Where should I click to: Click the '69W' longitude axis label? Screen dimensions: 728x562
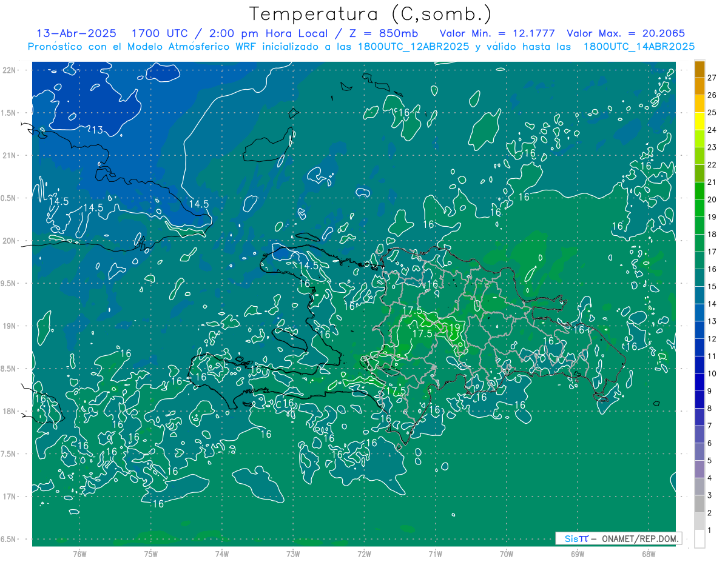(x=578, y=554)
